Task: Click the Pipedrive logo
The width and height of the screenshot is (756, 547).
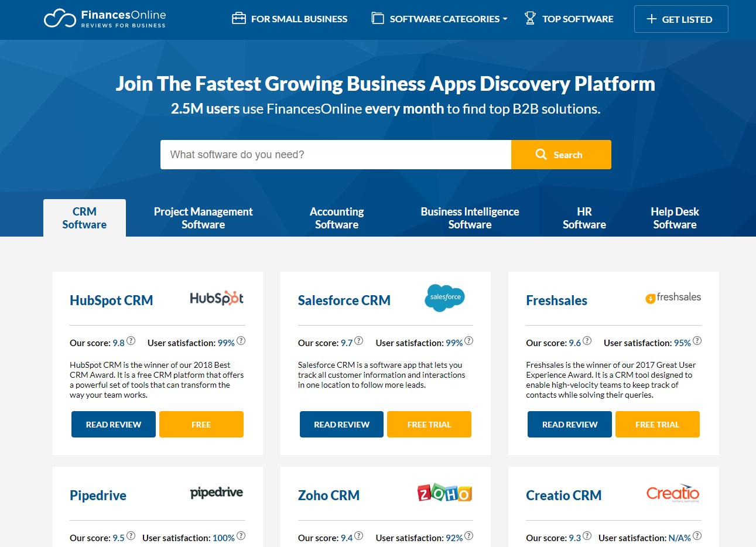Action: (x=217, y=493)
